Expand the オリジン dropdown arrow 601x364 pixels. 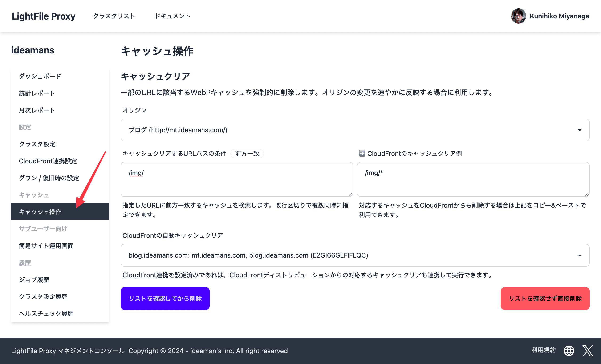(580, 130)
